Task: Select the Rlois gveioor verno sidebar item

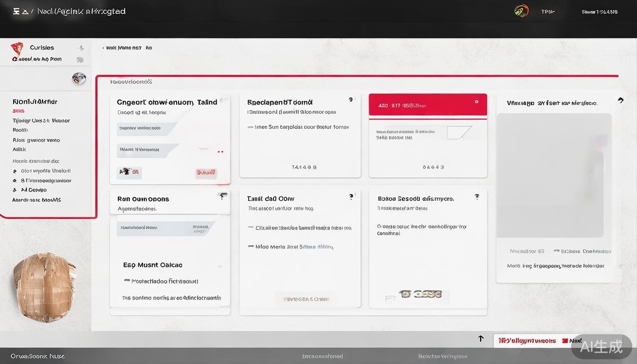Action: (36, 140)
